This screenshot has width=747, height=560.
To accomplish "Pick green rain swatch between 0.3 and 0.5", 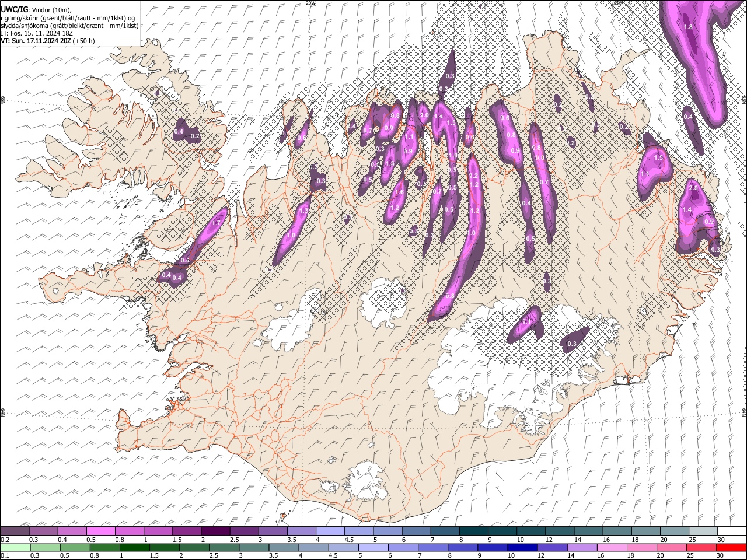I will tap(44, 547).
